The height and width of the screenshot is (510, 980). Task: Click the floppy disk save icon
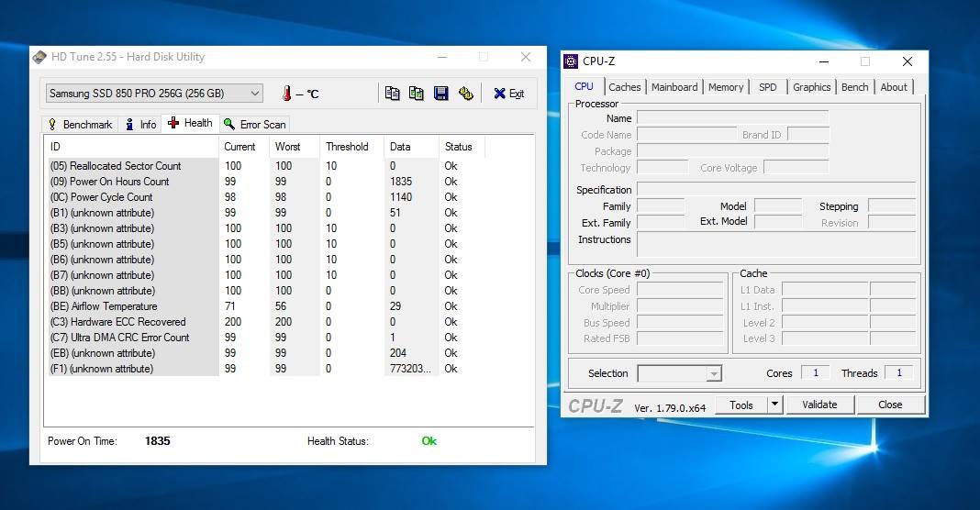click(440, 94)
